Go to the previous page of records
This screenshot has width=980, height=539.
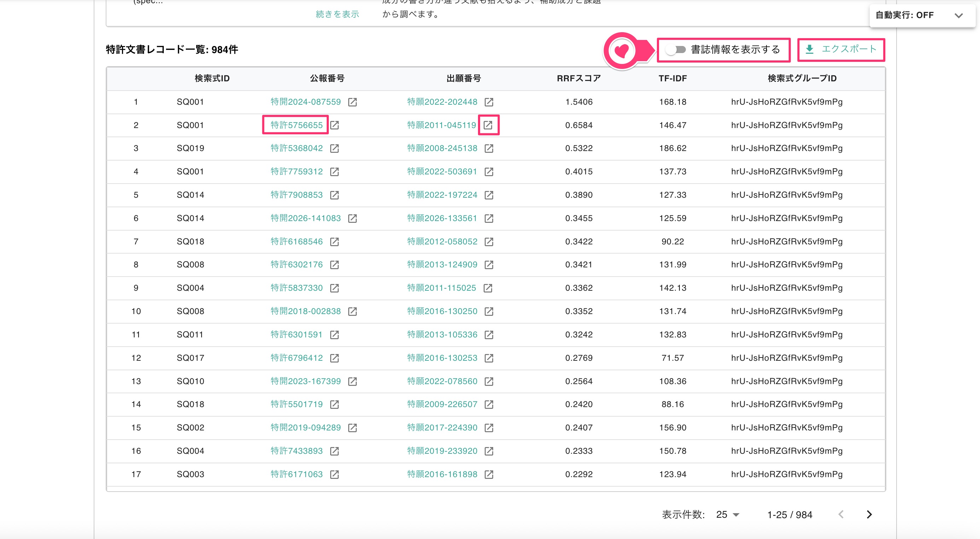[x=841, y=515]
